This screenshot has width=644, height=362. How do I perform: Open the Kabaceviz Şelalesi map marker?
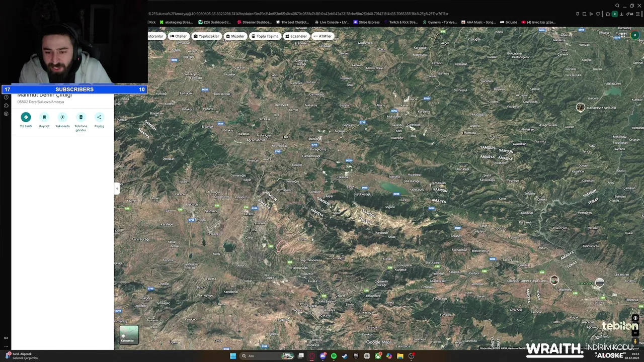point(581,107)
